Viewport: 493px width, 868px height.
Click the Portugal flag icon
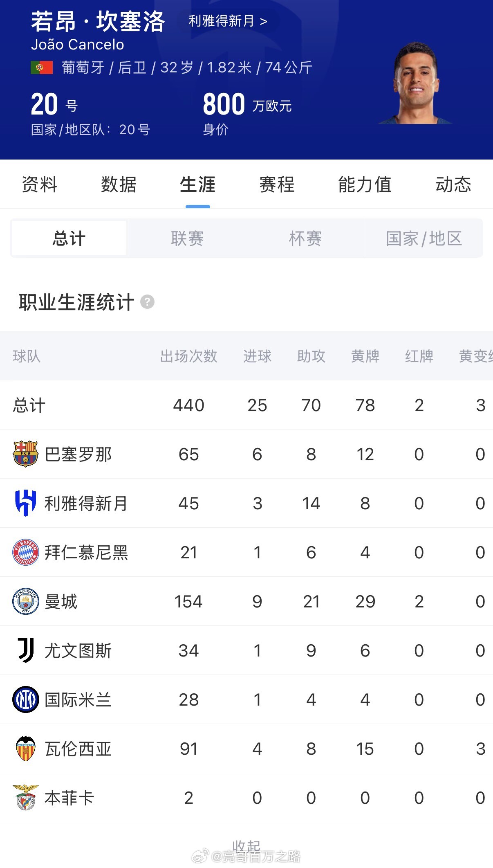point(42,67)
